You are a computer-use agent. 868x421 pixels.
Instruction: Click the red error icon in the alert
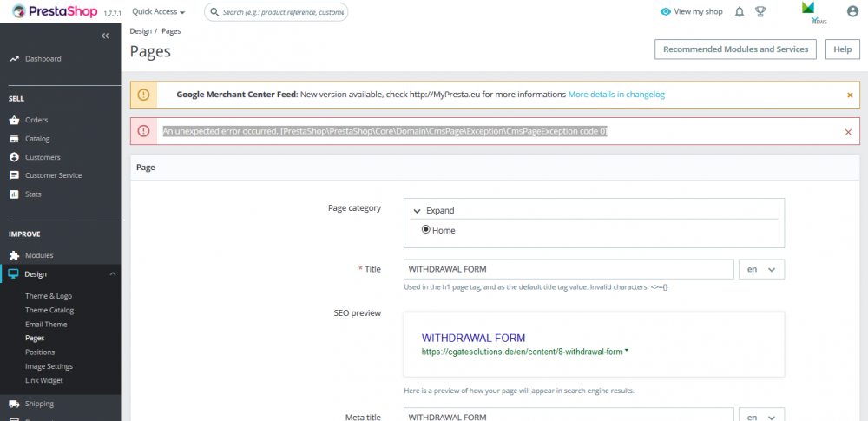pos(143,131)
